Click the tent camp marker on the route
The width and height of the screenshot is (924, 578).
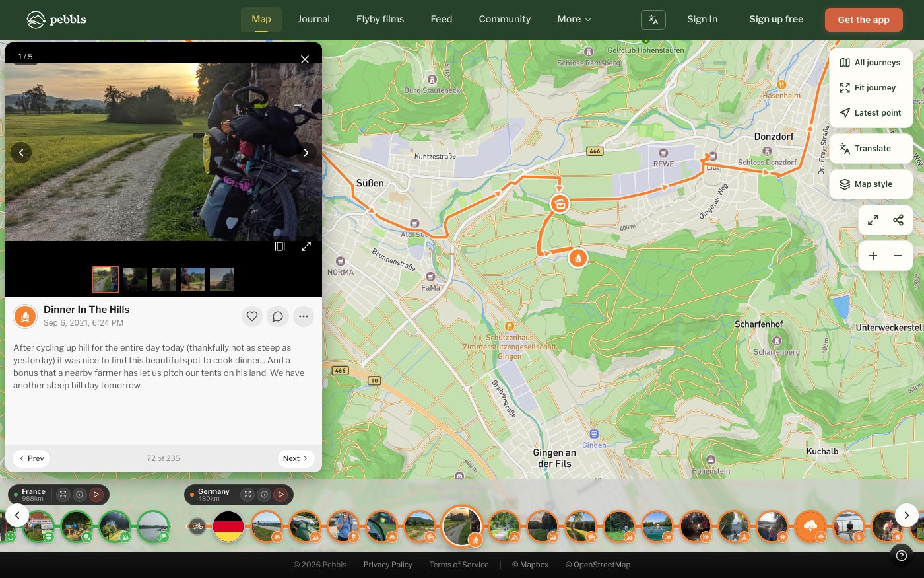[x=560, y=203]
